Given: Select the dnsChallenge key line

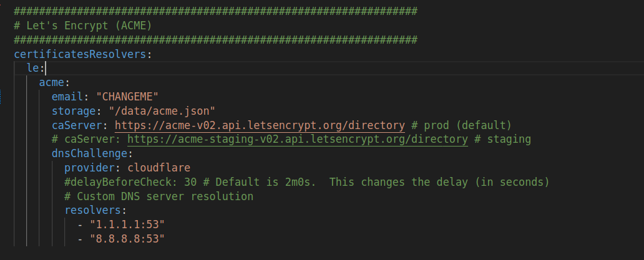Looking at the screenshot, I should coord(92,154).
